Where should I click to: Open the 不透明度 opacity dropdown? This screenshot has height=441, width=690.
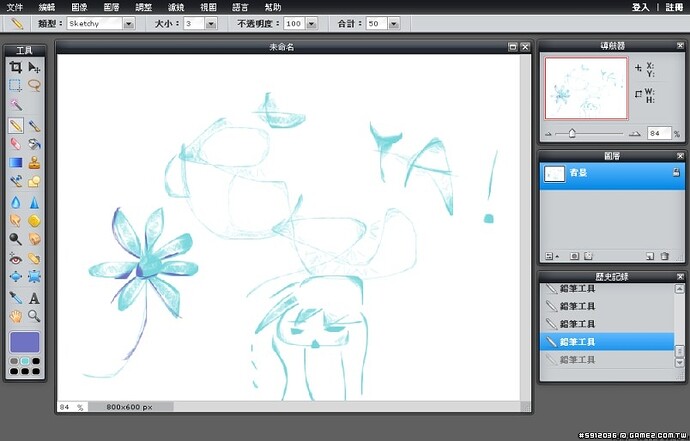pyautogui.click(x=309, y=22)
